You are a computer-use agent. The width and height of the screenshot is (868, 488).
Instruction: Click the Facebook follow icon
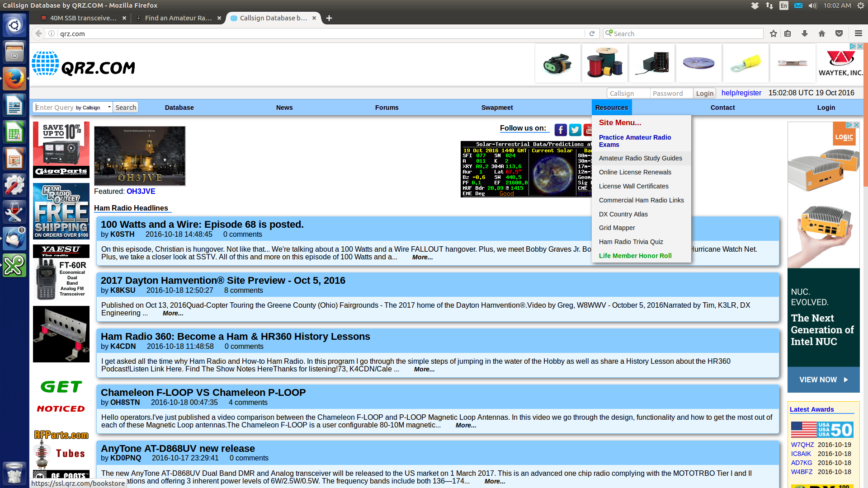tap(561, 130)
